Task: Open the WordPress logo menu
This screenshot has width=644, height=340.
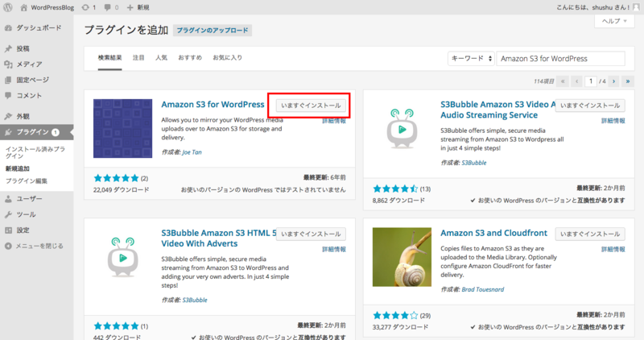Action: click(8, 7)
